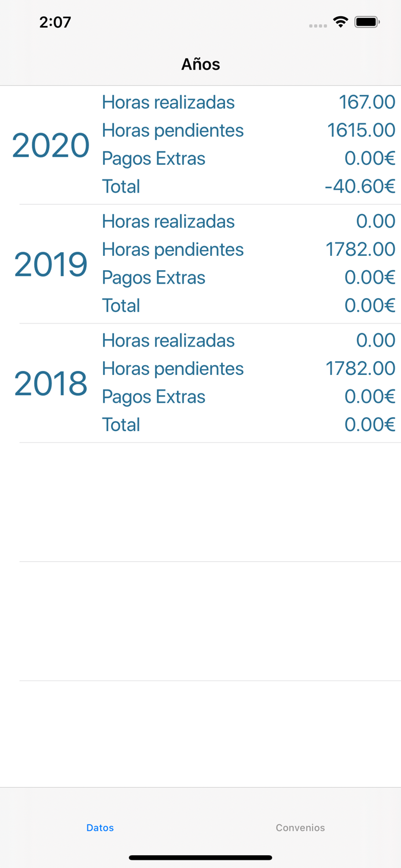The image size is (401, 868).
Task: Tap the Años title header
Action: coord(200,64)
